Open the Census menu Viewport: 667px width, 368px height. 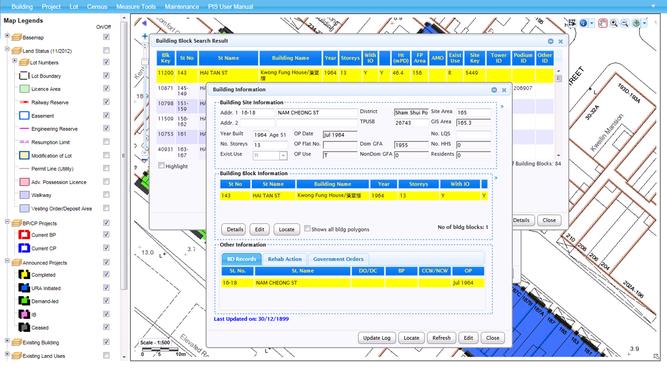[x=97, y=6]
